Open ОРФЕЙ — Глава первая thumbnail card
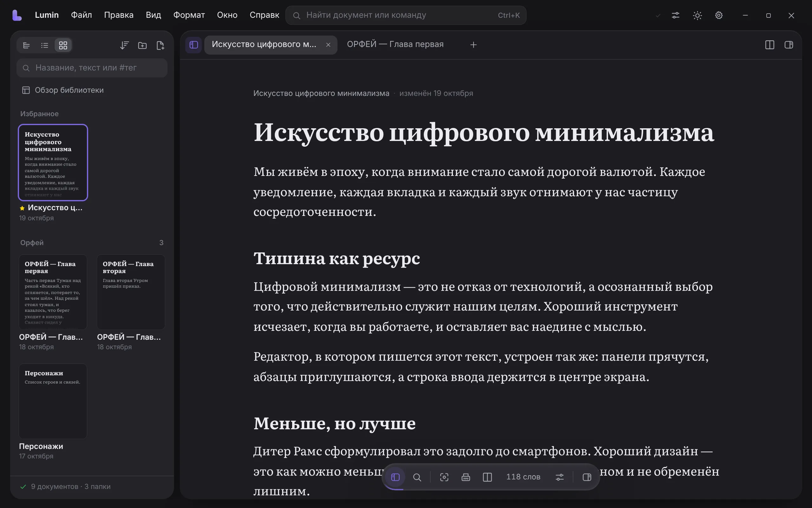812x508 pixels. (53, 292)
